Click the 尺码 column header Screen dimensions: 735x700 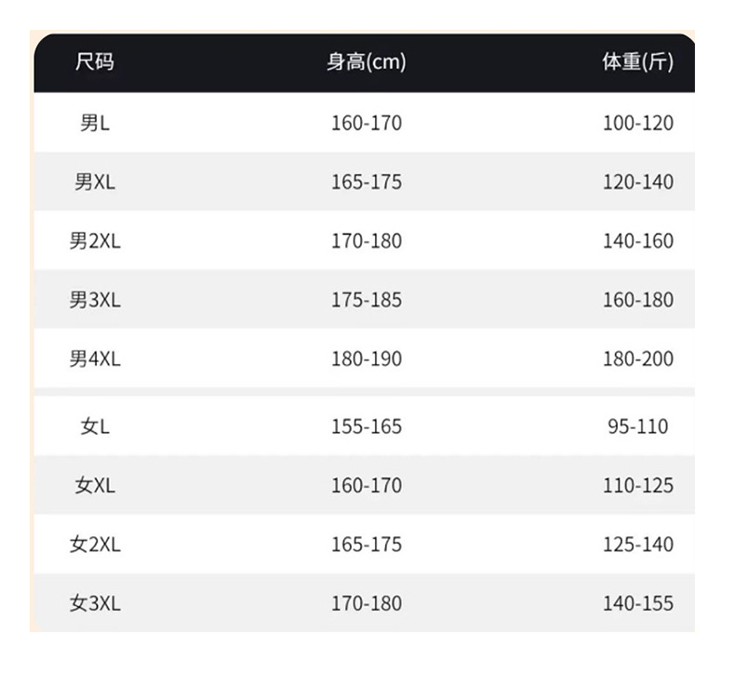[x=95, y=62]
